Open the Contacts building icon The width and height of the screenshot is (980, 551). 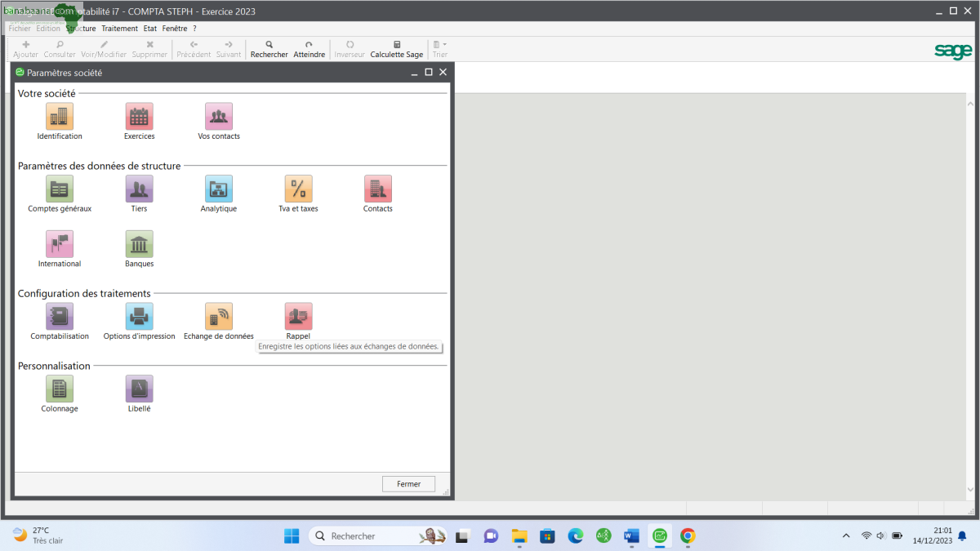point(378,189)
